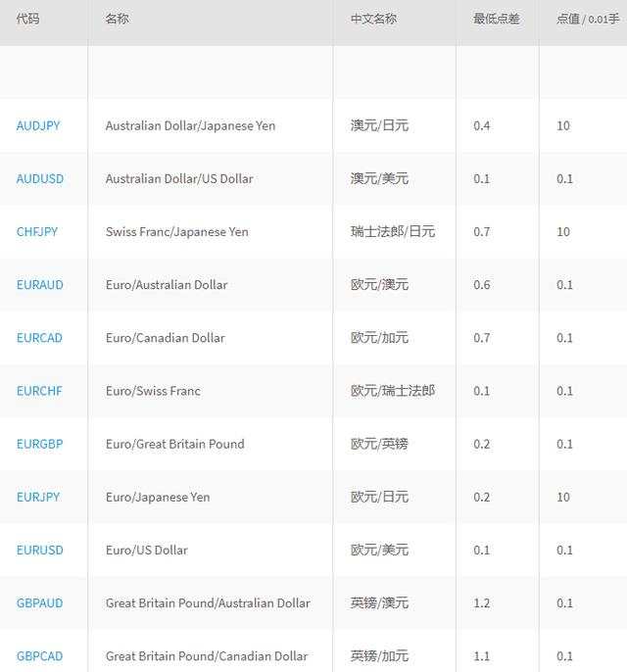Click the 瑞士法郎/日元 Chinese name cell
Viewport: 627px width, 672px height.
pyautogui.click(x=393, y=232)
